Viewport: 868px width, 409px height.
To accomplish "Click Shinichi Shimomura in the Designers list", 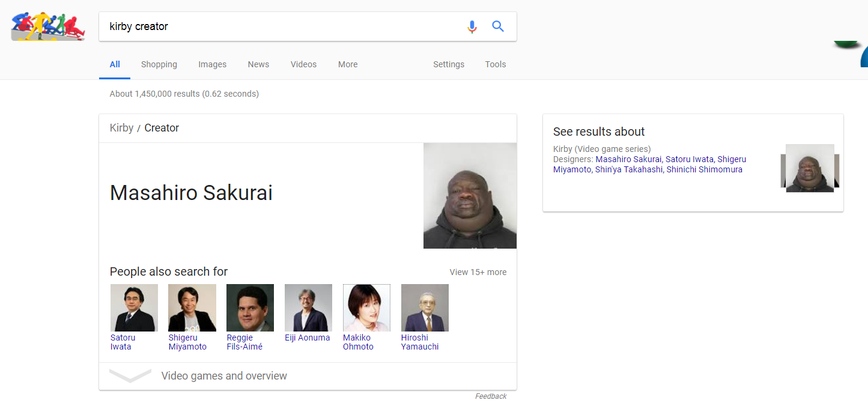I will point(705,169).
